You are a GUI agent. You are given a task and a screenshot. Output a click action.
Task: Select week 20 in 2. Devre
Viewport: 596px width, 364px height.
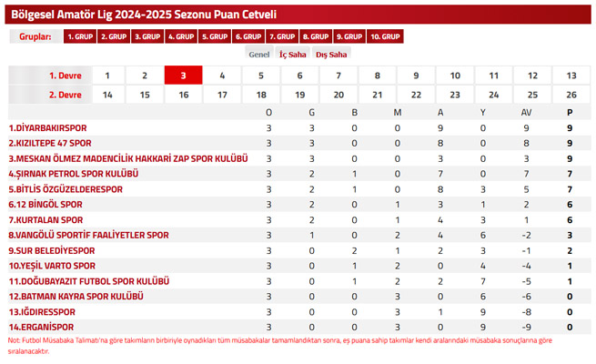[338, 95]
